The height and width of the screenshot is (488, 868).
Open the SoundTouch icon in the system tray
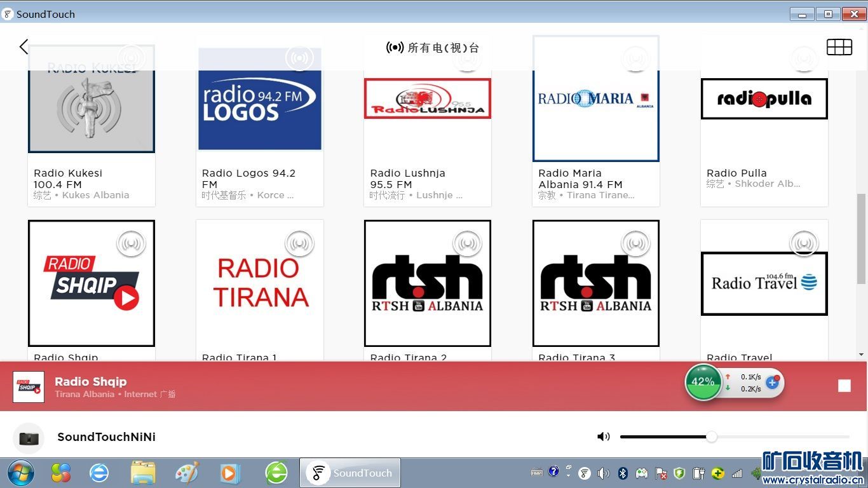pos(585,473)
